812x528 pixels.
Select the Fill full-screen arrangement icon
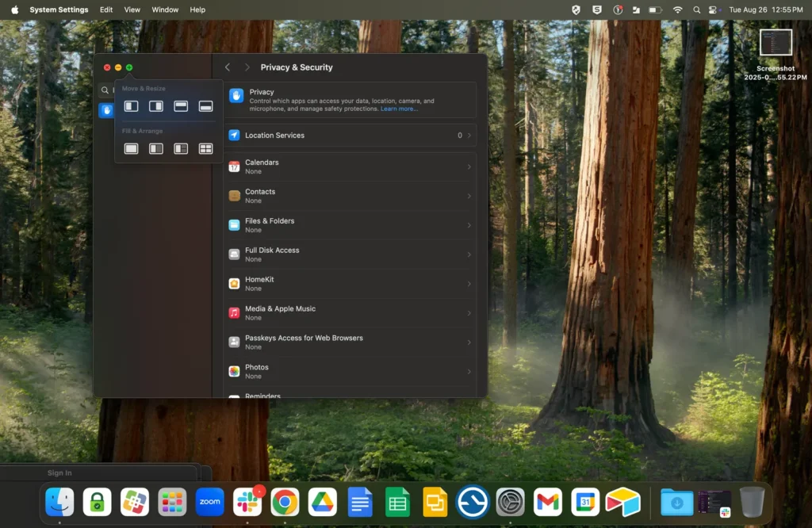tap(131, 148)
